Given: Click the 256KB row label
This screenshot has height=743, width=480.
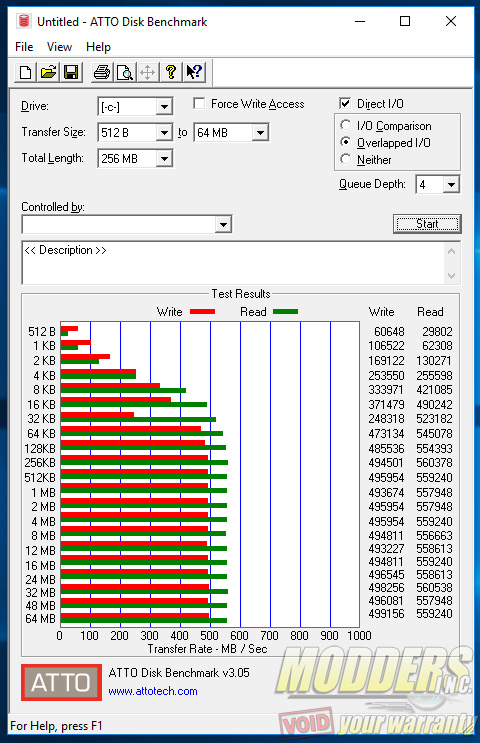Looking at the screenshot, I should click(40, 462).
